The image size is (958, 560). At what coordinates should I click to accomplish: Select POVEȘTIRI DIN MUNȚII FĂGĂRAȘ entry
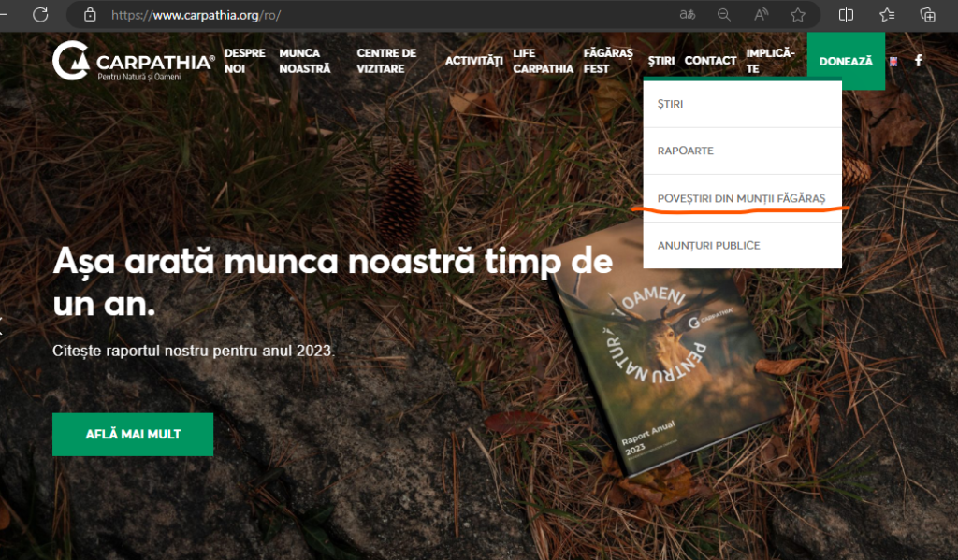(742, 198)
